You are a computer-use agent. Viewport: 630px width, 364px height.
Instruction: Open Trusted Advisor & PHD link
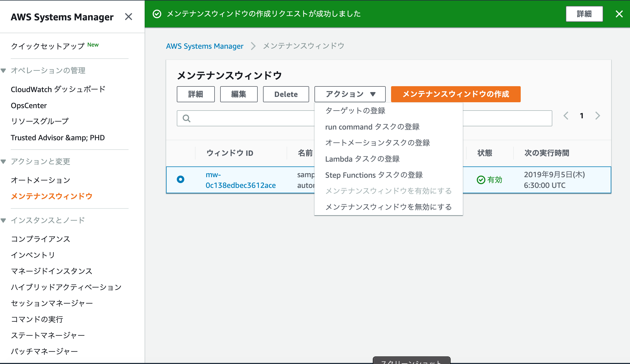58,138
